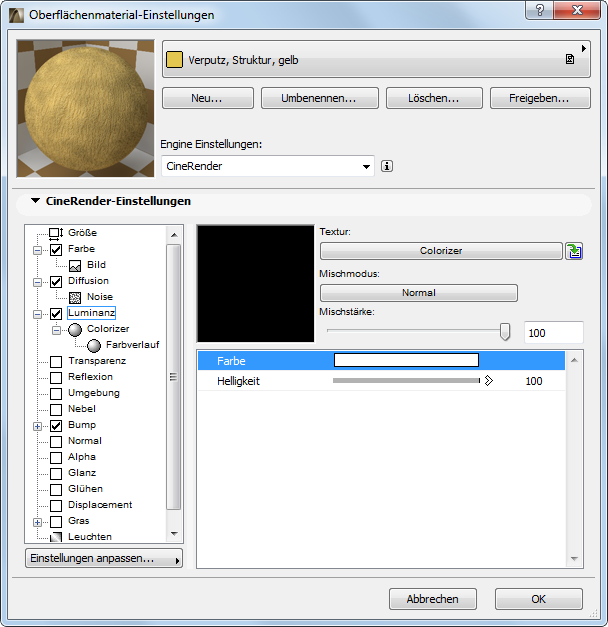
Task: Click the ArchiCAD title bar icon
Action: click(16, 15)
